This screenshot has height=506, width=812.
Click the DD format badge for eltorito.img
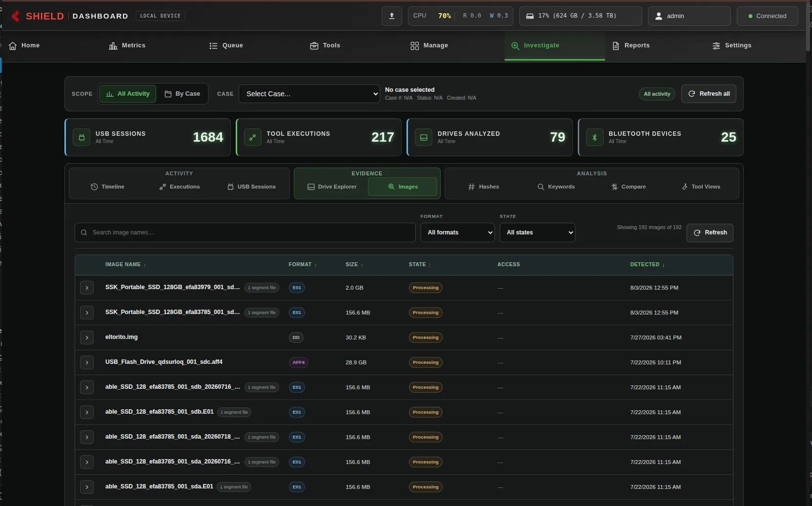click(x=296, y=337)
